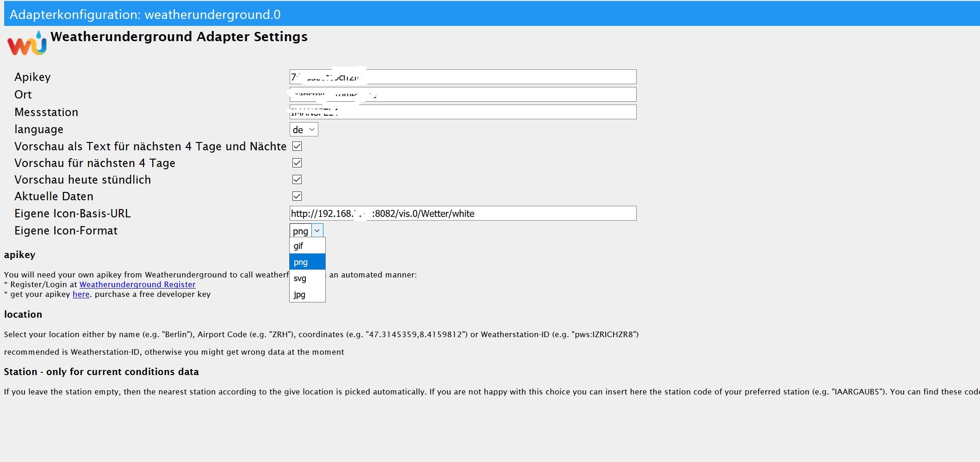
Task: Choose gif from the icon format list
Action: [x=307, y=246]
